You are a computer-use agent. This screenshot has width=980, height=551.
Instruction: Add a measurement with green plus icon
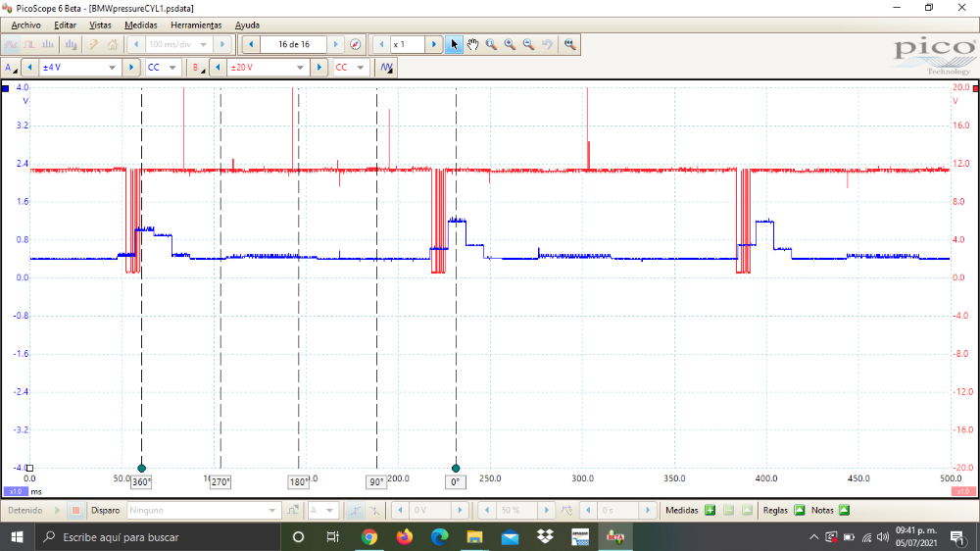pyautogui.click(x=710, y=511)
